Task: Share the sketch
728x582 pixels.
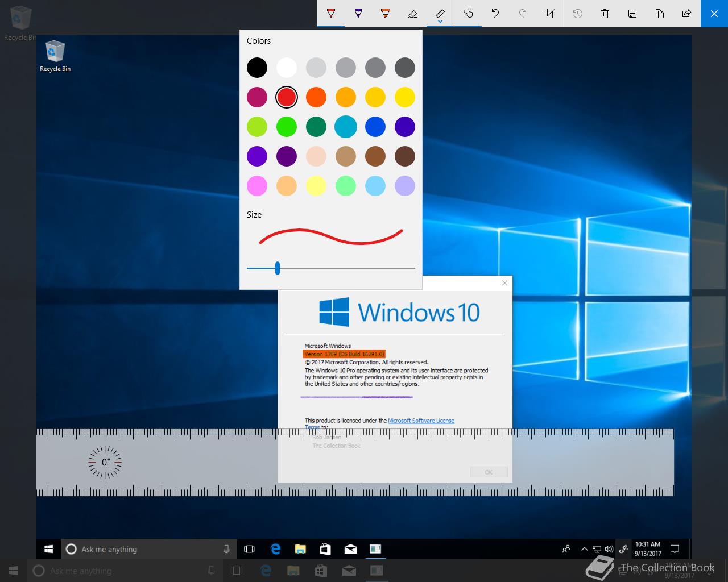Action: click(x=687, y=13)
